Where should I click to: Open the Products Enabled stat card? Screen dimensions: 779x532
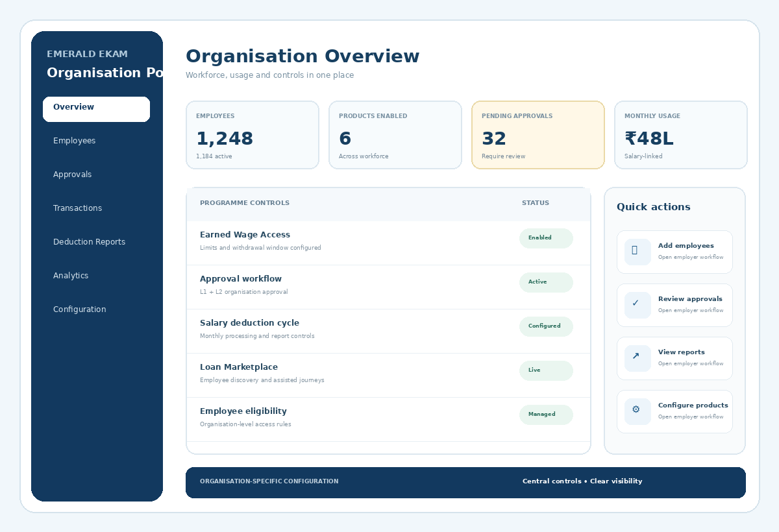click(x=395, y=135)
